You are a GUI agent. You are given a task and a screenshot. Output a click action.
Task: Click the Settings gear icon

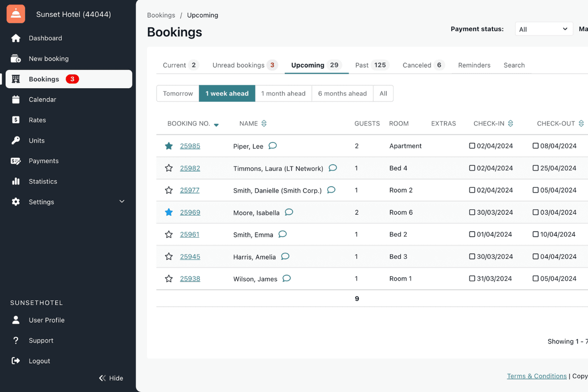pos(16,202)
